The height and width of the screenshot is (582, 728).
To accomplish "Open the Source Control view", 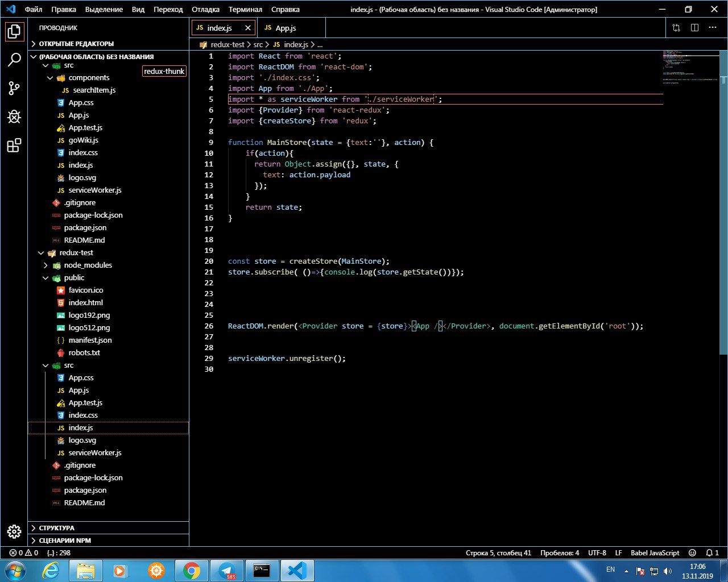I will (x=14, y=88).
